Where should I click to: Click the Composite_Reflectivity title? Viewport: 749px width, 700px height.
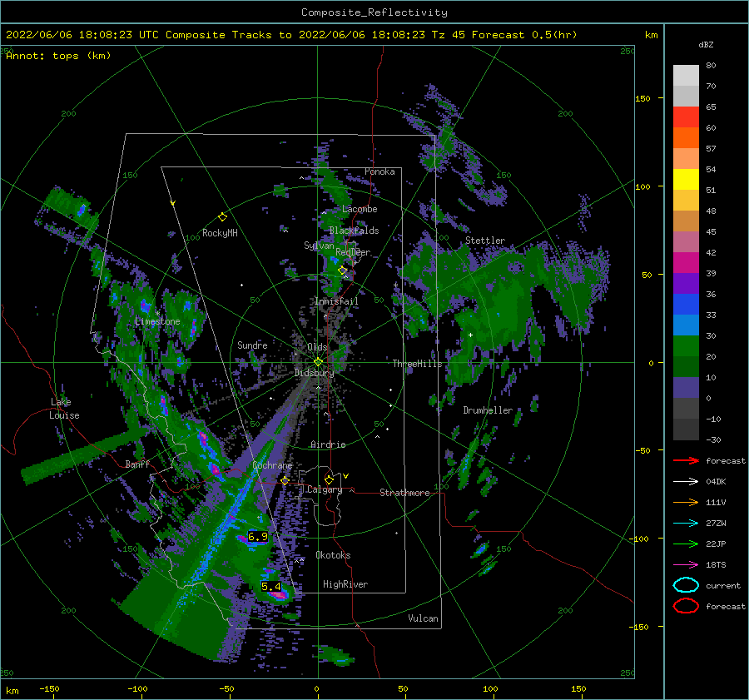coord(374,12)
